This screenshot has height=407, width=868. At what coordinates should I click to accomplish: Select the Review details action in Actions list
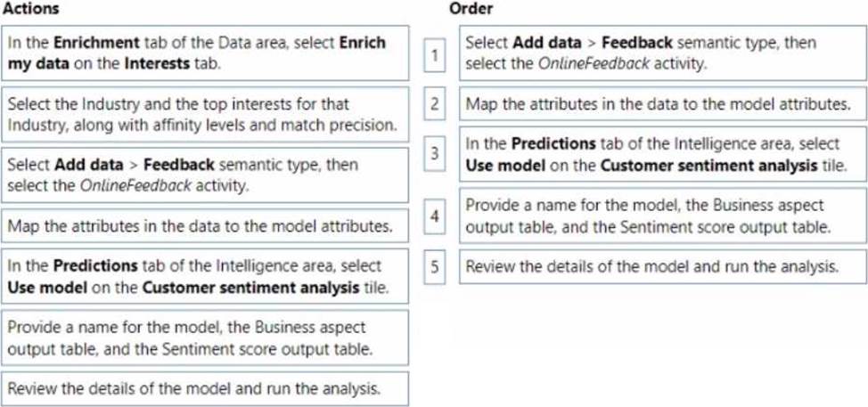(x=205, y=389)
